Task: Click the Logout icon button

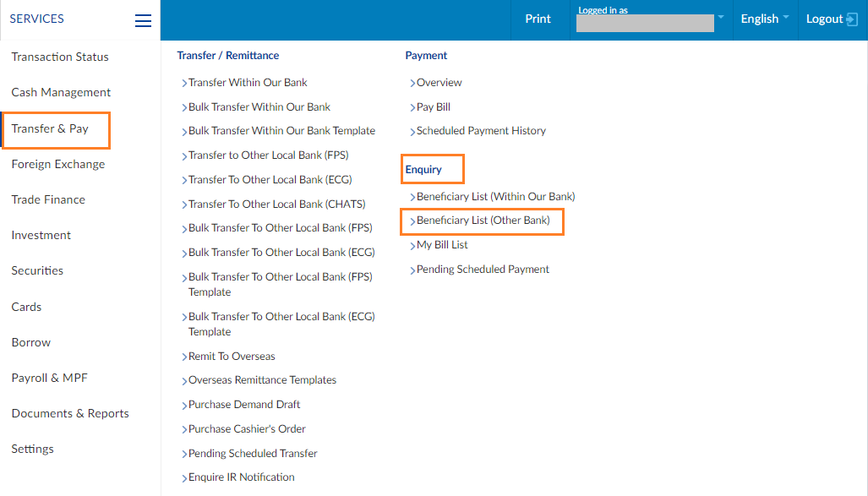Action: click(851, 19)
